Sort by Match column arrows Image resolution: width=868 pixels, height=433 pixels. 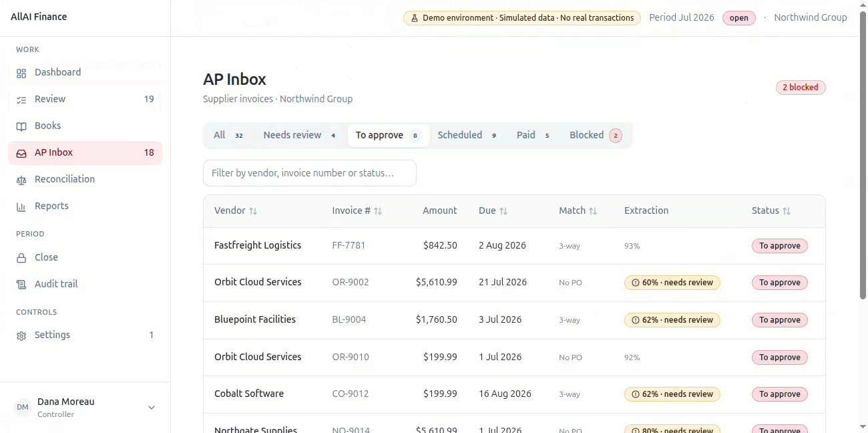tap(593, 211)
